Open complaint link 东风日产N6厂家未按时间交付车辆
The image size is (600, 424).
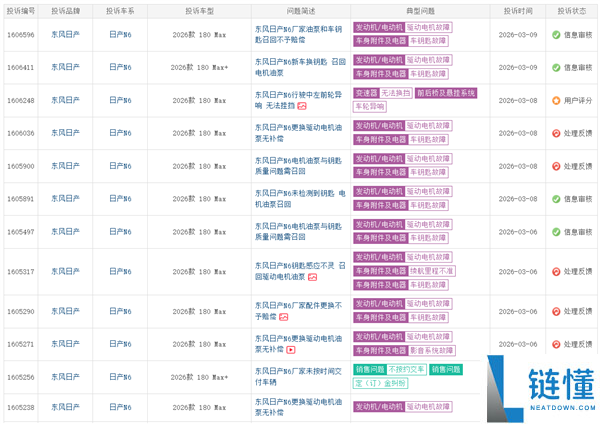coord(298,377)
